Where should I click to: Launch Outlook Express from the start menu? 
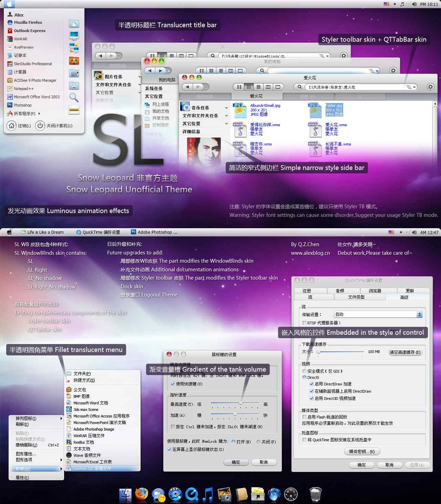click(x=27, y=31)
